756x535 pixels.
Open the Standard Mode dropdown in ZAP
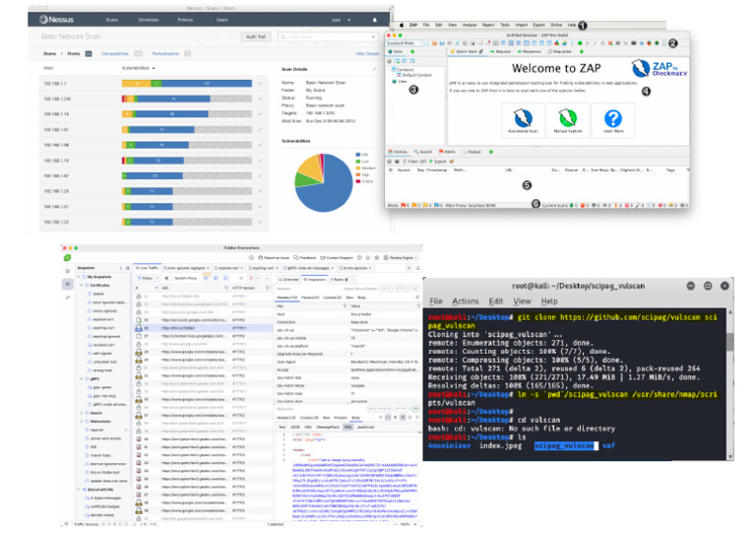pyautogui.click(x=404, y=43)
